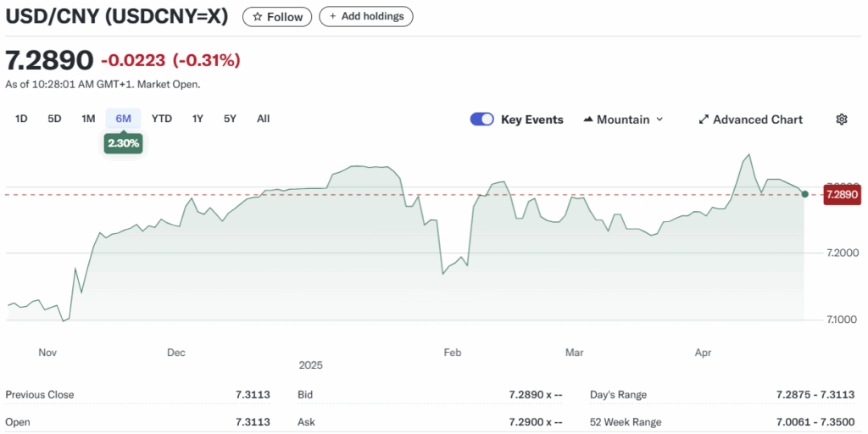
Task: Toggle the Key Events switch
Action: coord(481,120)
